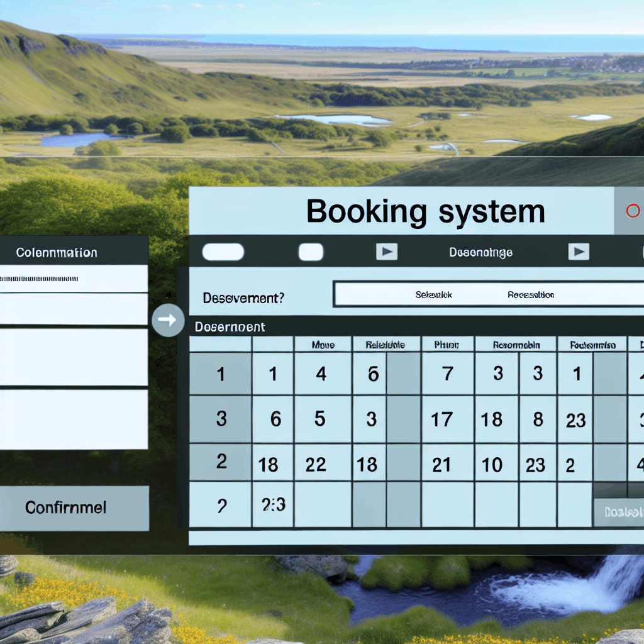Viewport: 644px width, 644px height.
Task: Click the Booking system title bar
Action: coord(402,211)
